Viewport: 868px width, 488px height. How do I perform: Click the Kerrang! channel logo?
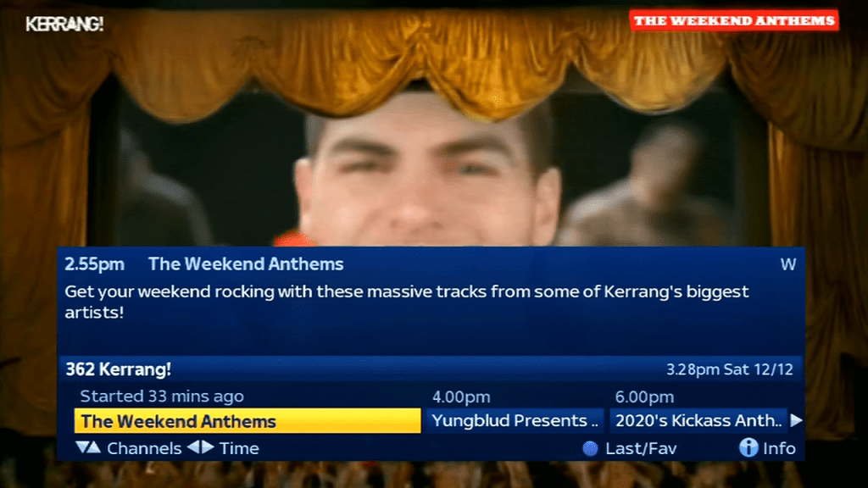coord(64,24)
